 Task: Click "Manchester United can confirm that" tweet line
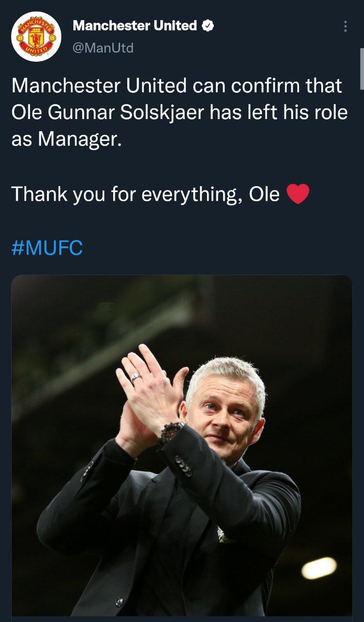point(176,86)
